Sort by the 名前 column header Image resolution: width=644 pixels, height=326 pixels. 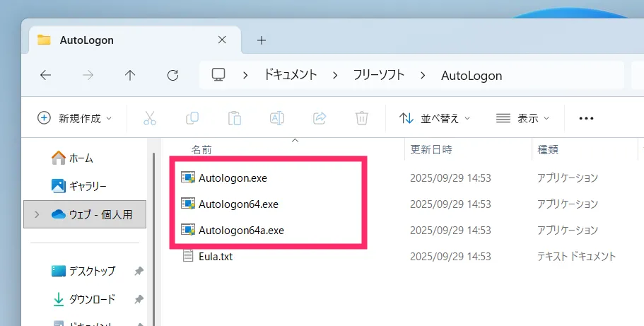click(x=201, y=150)
